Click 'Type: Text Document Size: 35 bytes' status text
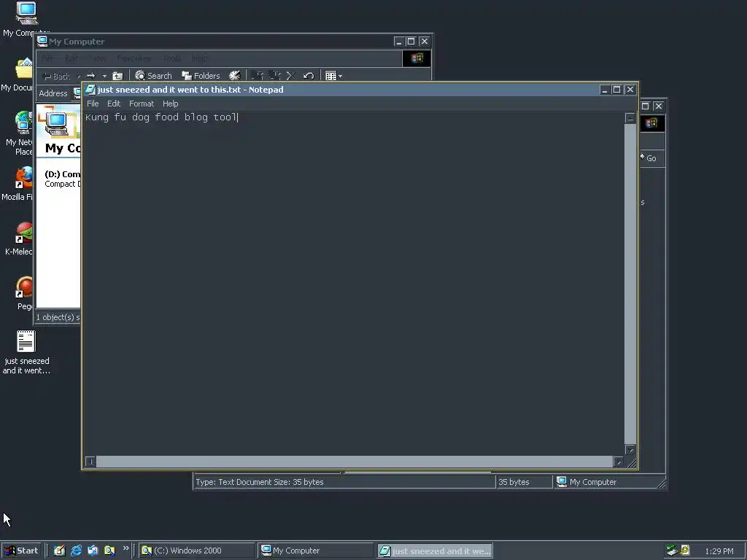 pyautogui.click(x=260, y=482)
